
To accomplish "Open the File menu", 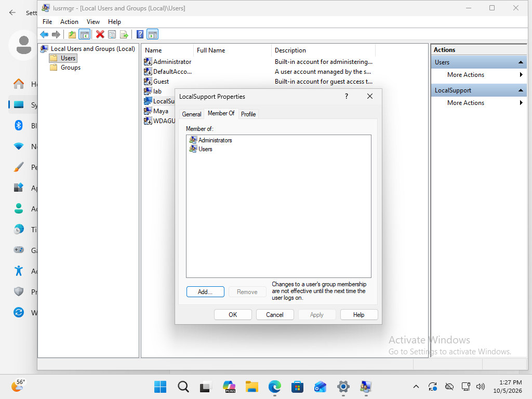I will tap(47, 22).
